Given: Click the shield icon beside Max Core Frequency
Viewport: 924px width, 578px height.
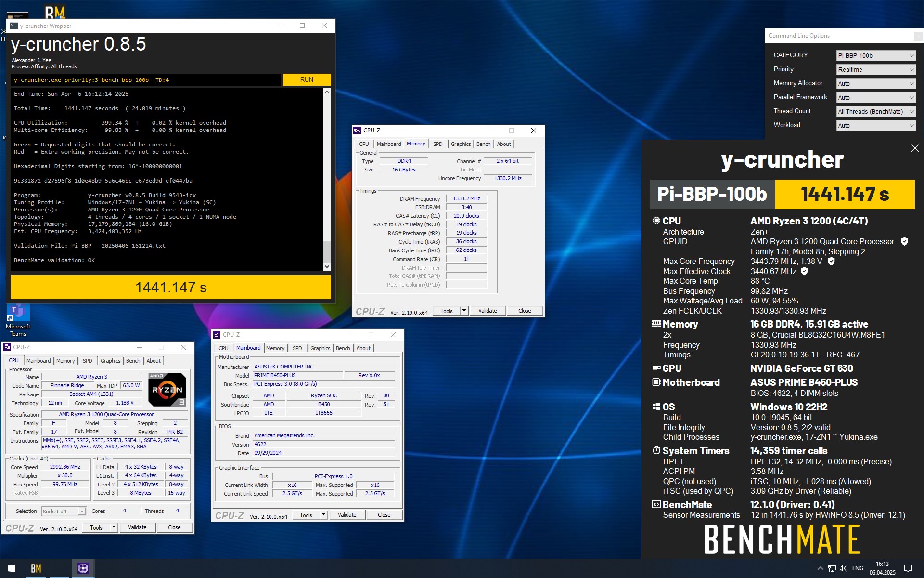Looking at the screenshot, I should tap(831, 261).
